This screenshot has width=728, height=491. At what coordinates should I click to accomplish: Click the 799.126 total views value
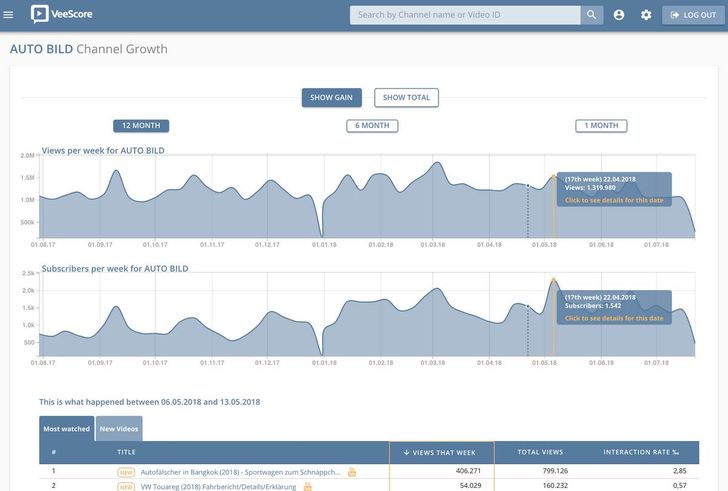[555, 471]
